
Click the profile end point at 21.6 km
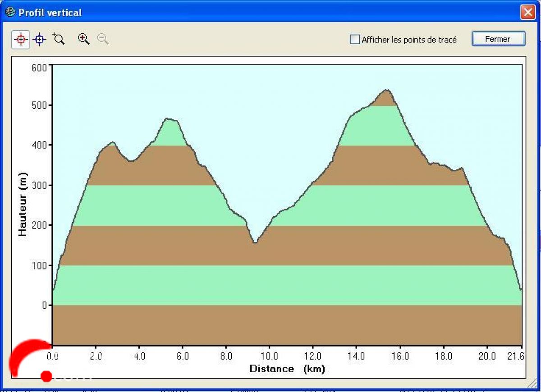click(521, 289)
